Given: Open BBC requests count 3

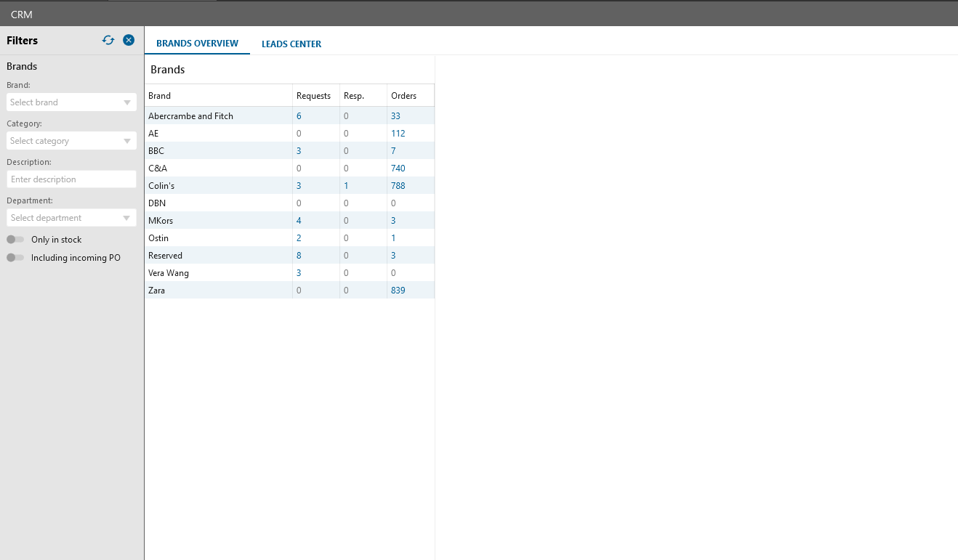Looking at the screenshot, I should point(299,151).
